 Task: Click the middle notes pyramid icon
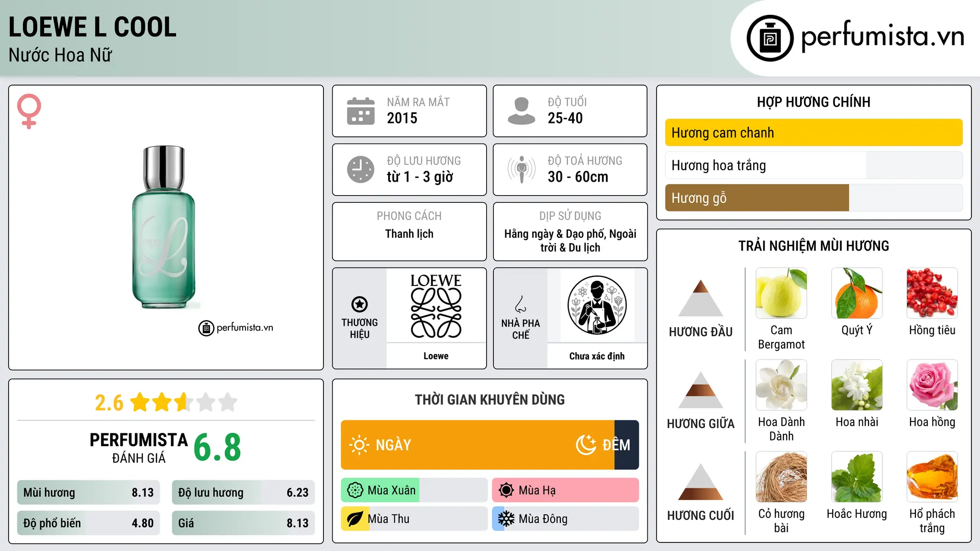coord(701,390)
